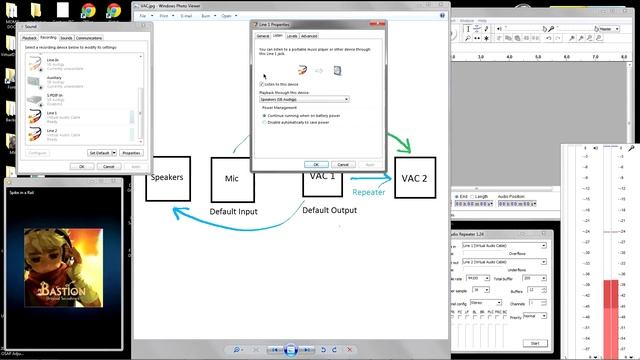Click Photo Viewer help question icon
Viewport: 640px width, 360px height.
[442, 16]
